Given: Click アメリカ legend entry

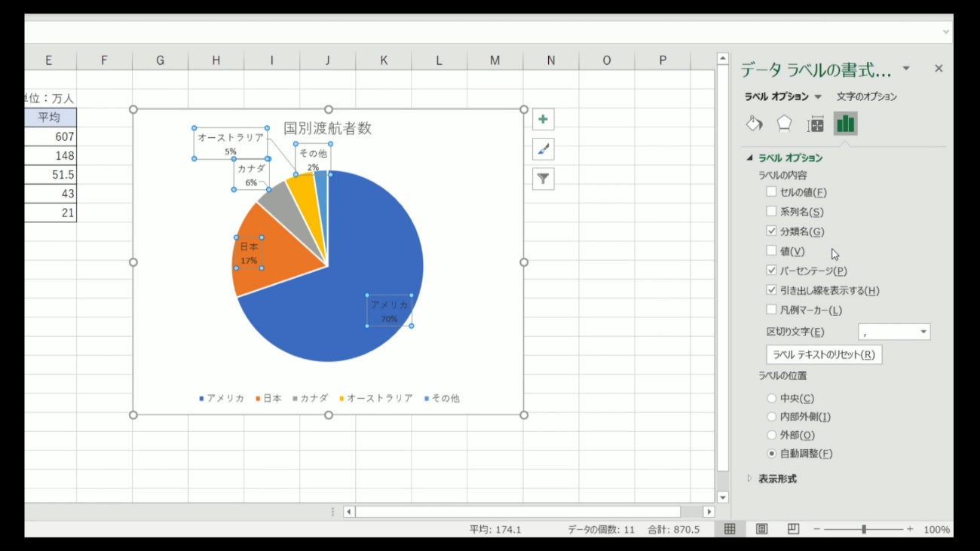Looking at the screenshot, I should click(x=222, y=398).
